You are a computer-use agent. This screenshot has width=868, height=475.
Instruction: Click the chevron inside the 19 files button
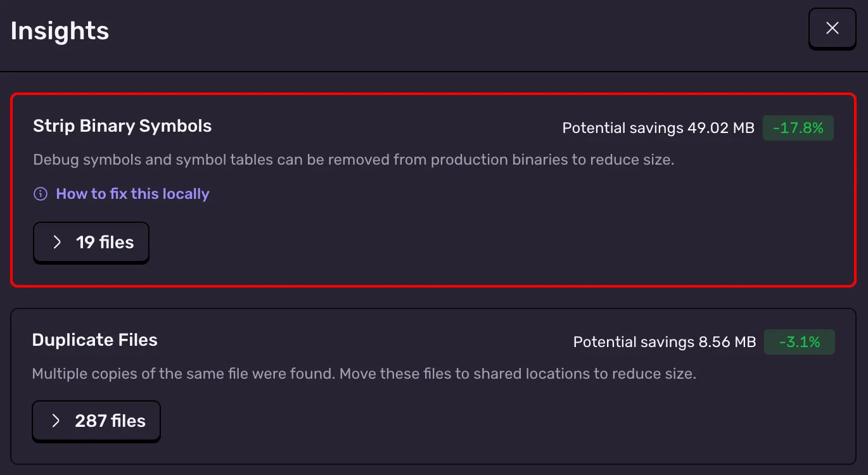(56, 242)
